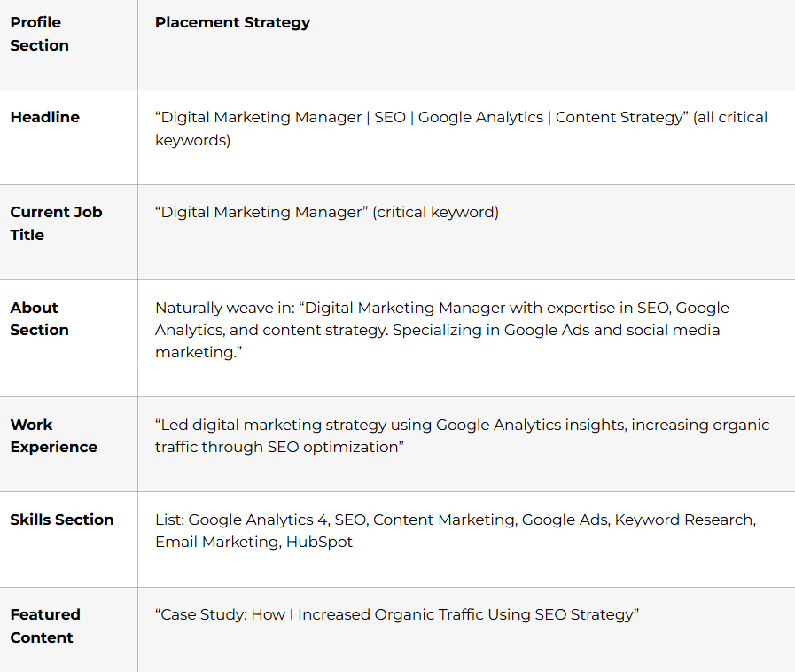Click the "(all critical keywords)" note
This screenshot has width=795, height=672.
point(192,140)
